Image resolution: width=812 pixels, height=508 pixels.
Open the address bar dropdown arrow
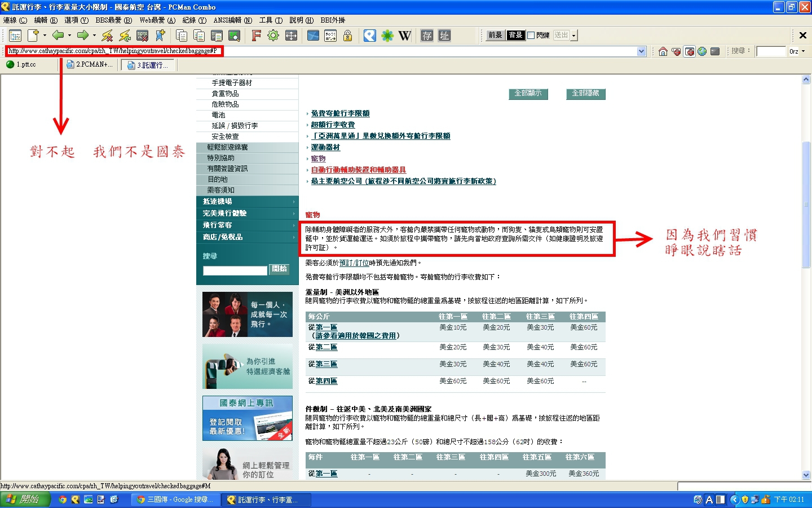click(641, 51)
